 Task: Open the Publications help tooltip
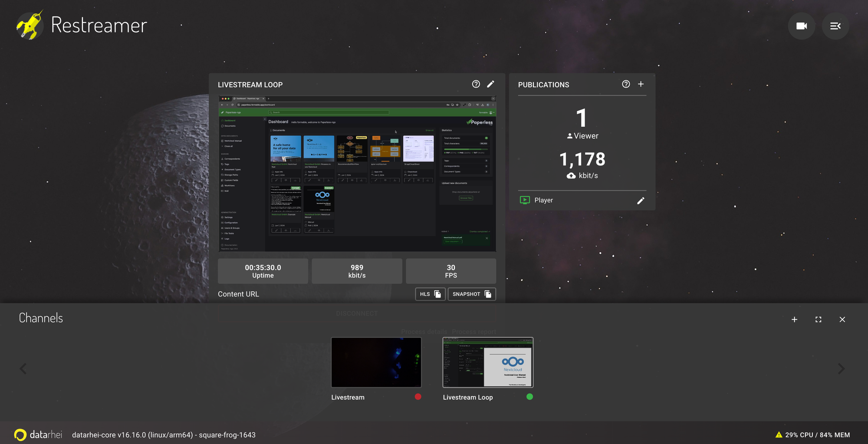[x=625, y=84]
